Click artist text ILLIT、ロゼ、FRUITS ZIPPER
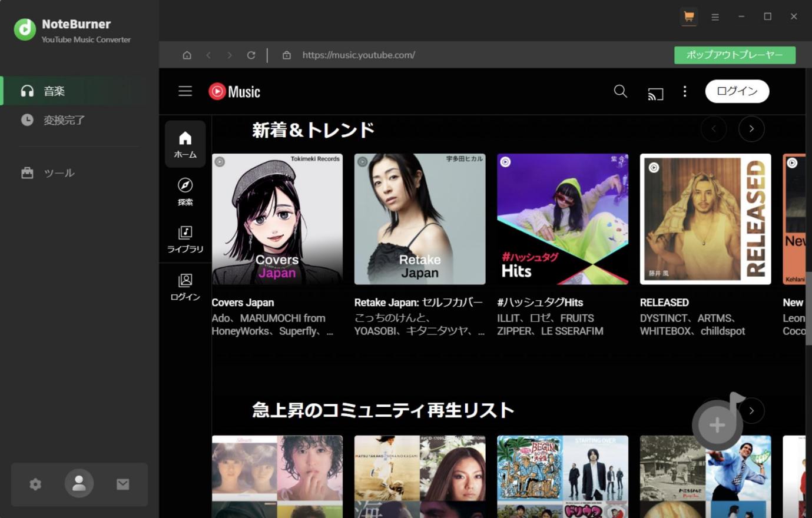 [x=550, y=324]
